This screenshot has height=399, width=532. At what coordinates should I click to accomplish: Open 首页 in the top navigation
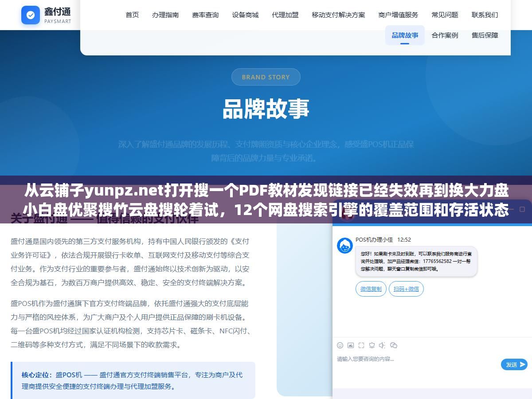coord(132,15)
